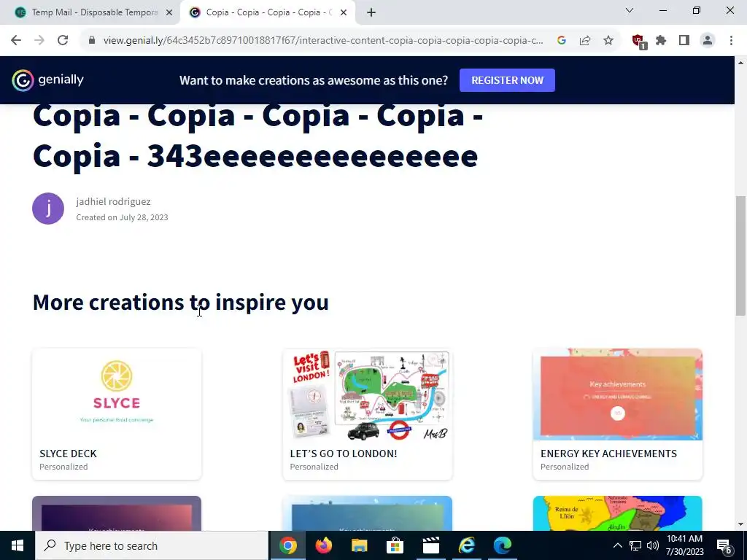The image size is (747, 560).
Task: Open Microsoft Store from taskbar
Action: (395, 545)
